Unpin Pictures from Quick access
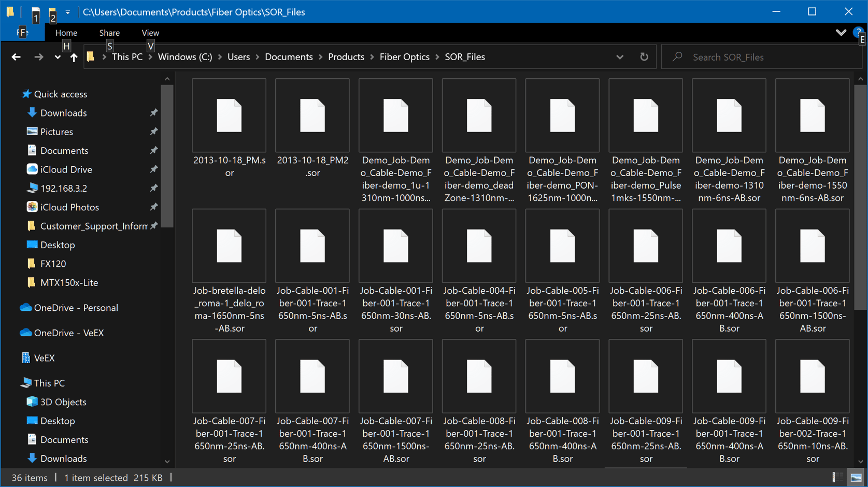The image size is (868, 487). click(153, 132)
